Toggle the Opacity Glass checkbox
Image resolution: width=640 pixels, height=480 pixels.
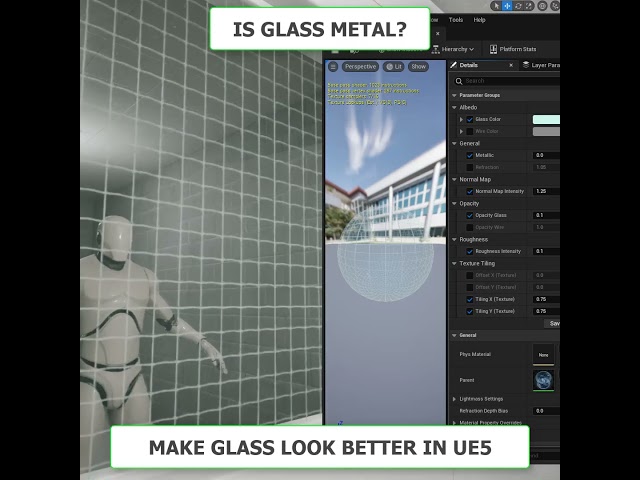[x=470, y=216]
